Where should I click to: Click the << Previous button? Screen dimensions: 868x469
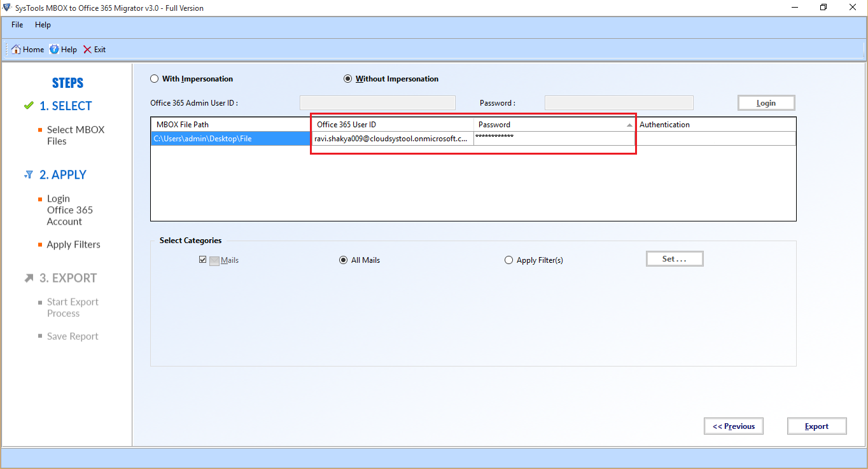[734, 426]
